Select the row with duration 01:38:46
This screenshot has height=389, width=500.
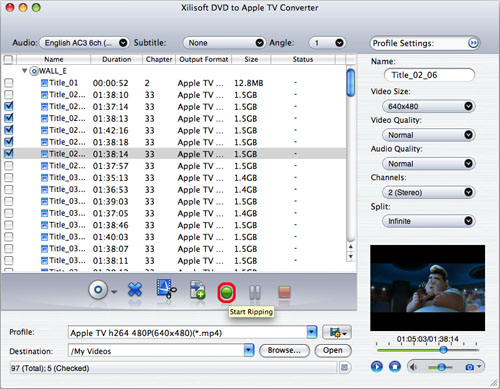point(173,225)
